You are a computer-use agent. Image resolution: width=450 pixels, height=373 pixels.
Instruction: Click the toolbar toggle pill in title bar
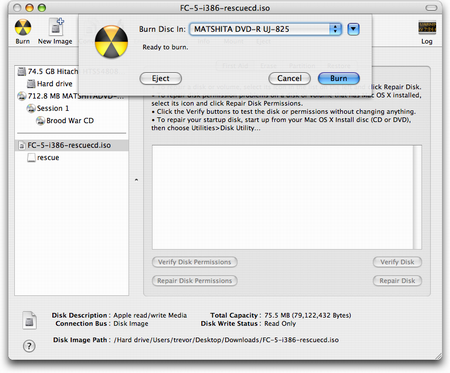(x=431, y=8)
